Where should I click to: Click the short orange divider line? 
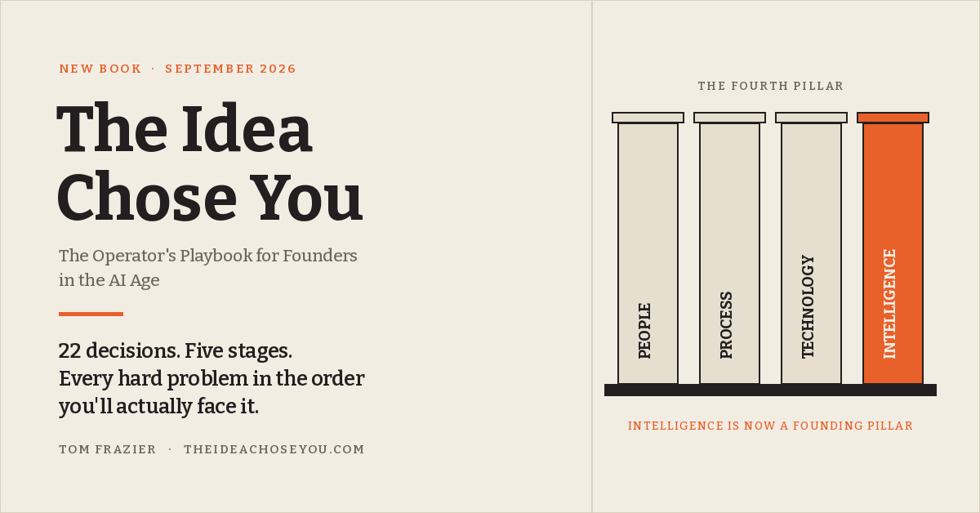[x=91, y=314]
